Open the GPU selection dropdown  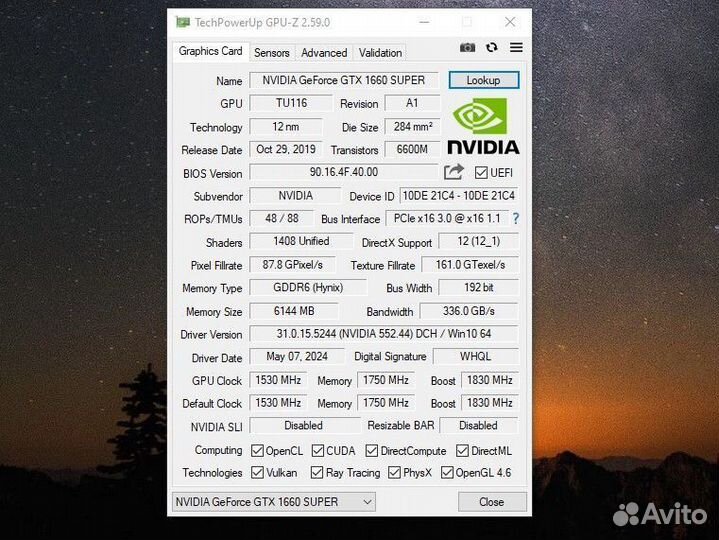[x=274, y=502]
